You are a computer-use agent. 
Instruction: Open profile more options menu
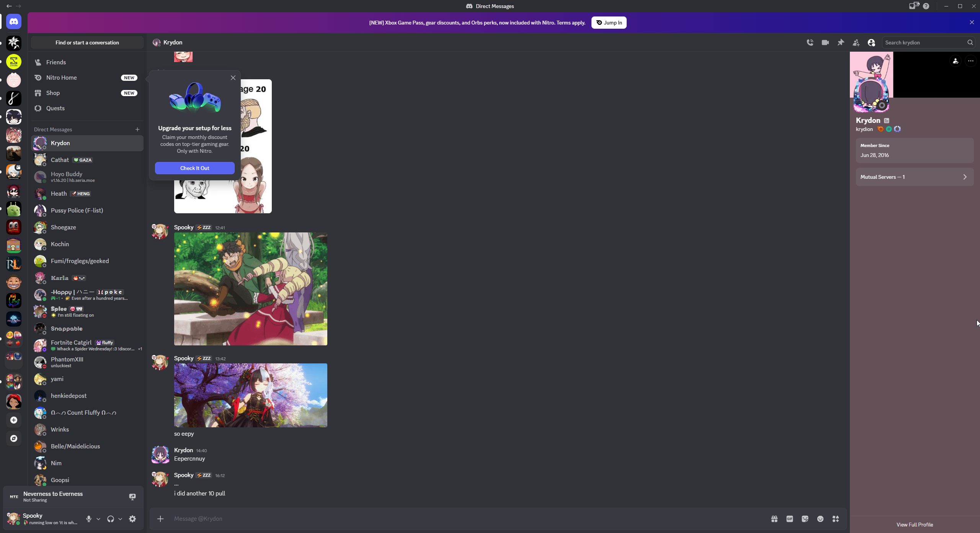tap(971, 61)
